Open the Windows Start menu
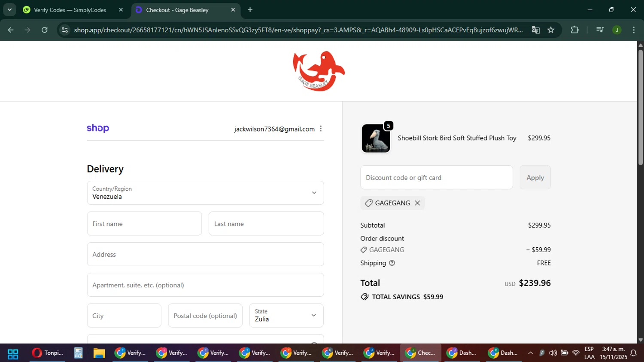The image size is (644, 362). tap(13, 353)
